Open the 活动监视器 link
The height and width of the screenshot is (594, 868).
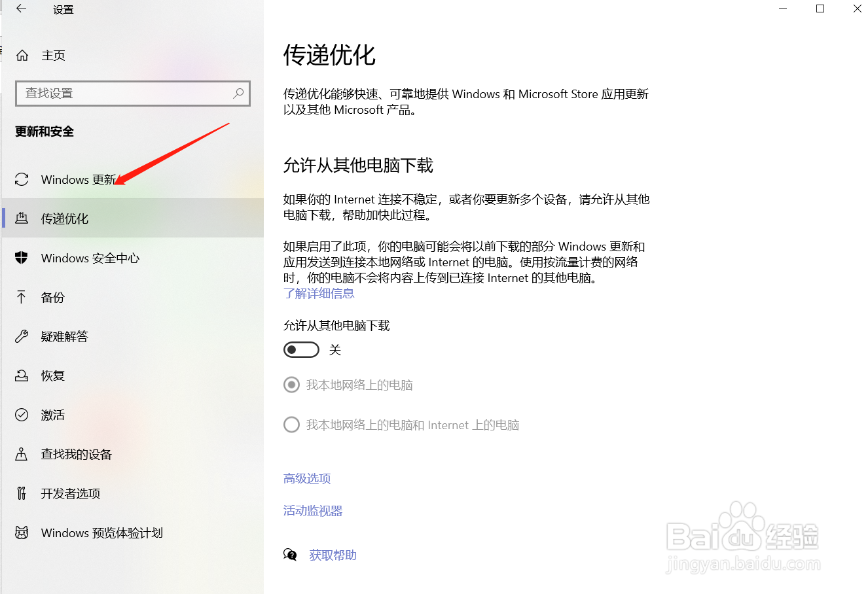[313, 510]
